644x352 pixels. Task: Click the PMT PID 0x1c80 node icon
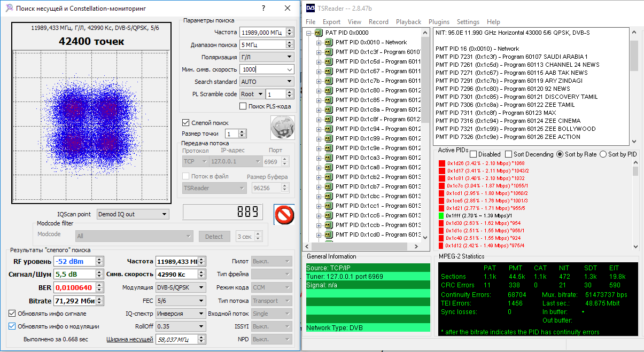(x=329, y=90)
